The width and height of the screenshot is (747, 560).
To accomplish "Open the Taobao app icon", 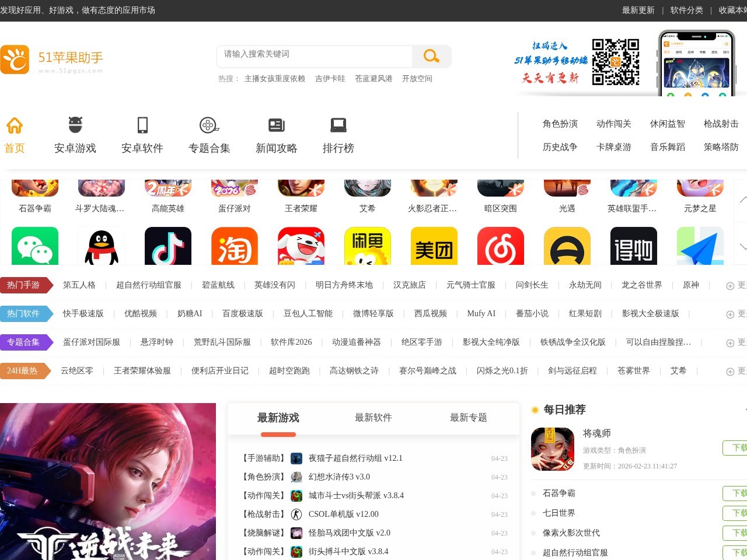I will (x=235, y=247).
